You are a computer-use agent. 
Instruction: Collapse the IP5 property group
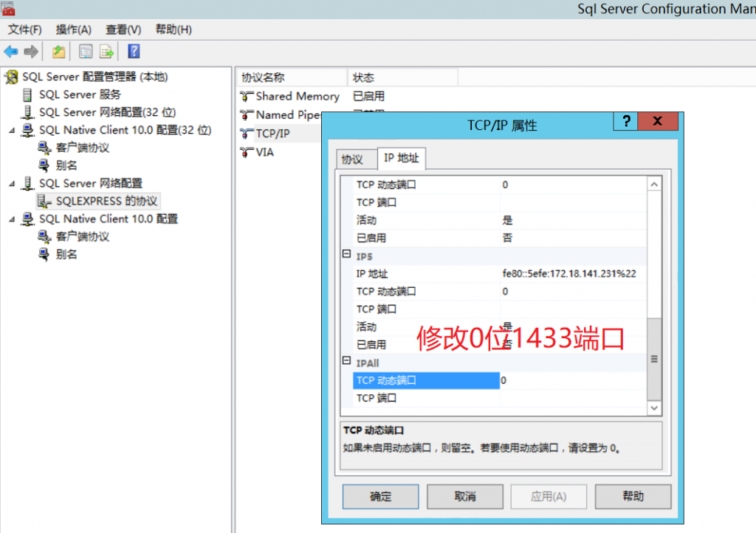346,253
